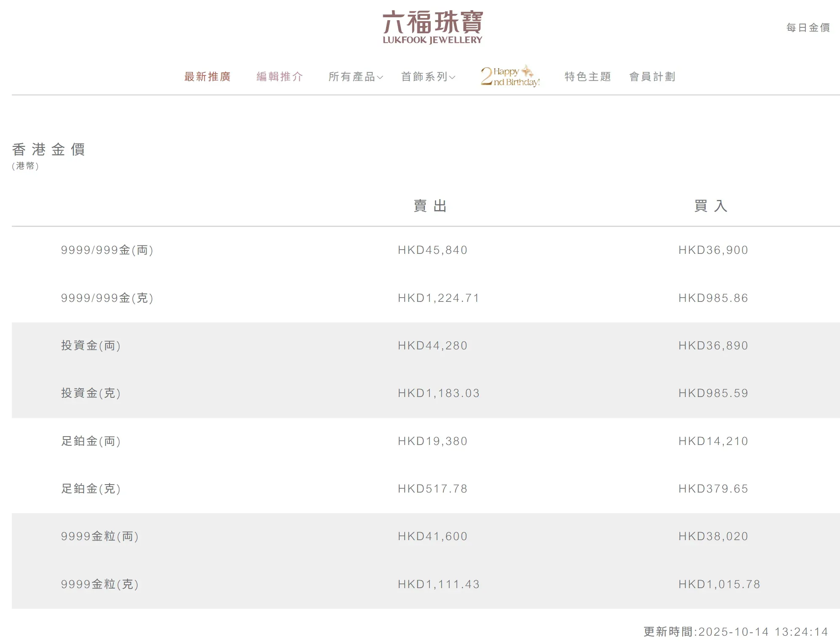The image size is (840, 642).
Task: Select the 買入 column header
Action: (x=711, y=206)
